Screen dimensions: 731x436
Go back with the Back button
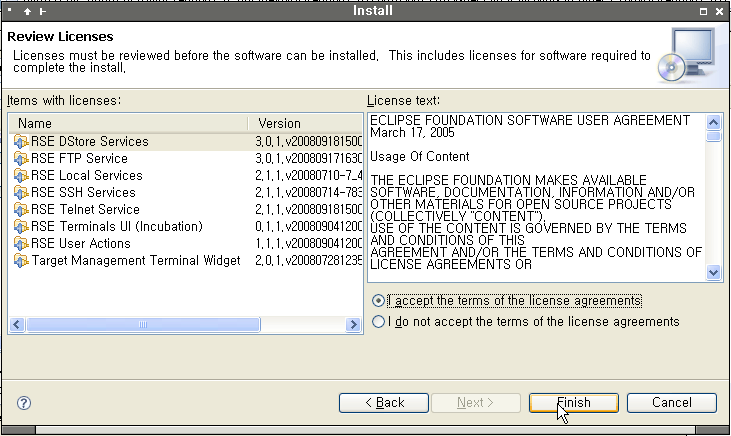tap(384, 403)
